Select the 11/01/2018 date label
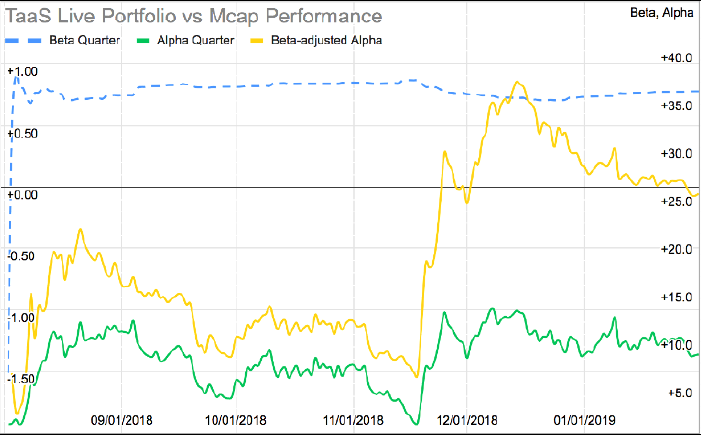 coord(350,420)
